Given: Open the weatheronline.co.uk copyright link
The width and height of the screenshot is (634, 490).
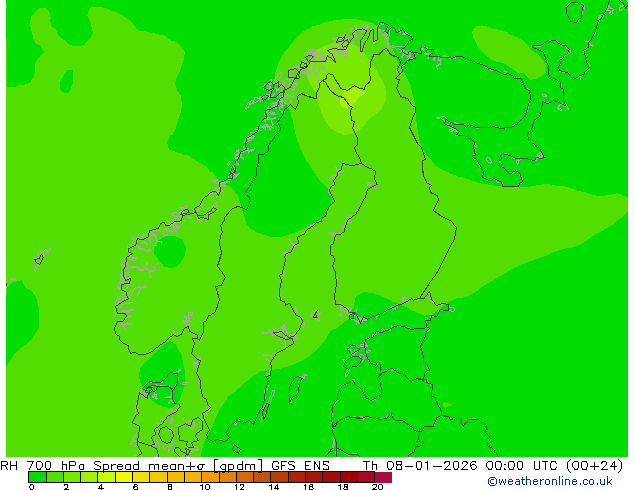Looking at the screenshot, I should tap(550, 481).
